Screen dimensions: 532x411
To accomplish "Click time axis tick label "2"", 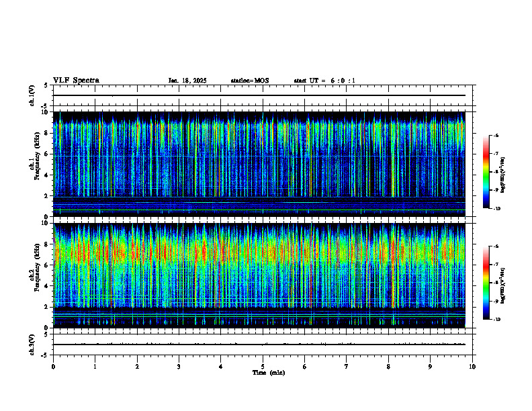I will click(137, 367).
